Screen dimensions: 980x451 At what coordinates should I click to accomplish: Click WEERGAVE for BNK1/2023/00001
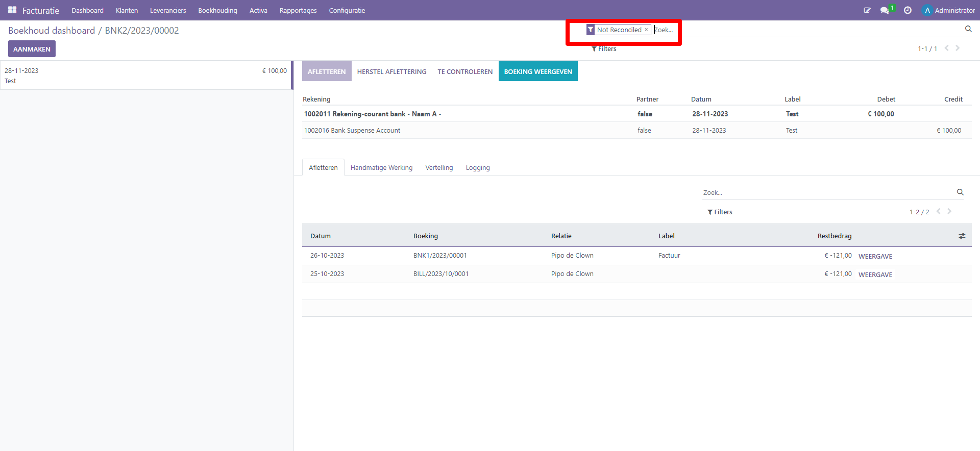point(875,256)
